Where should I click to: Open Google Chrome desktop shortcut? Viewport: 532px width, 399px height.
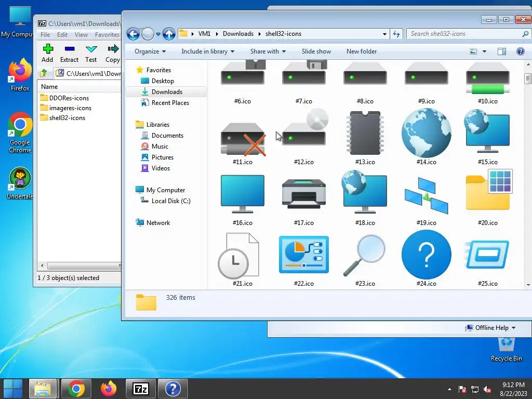(20, 132)
